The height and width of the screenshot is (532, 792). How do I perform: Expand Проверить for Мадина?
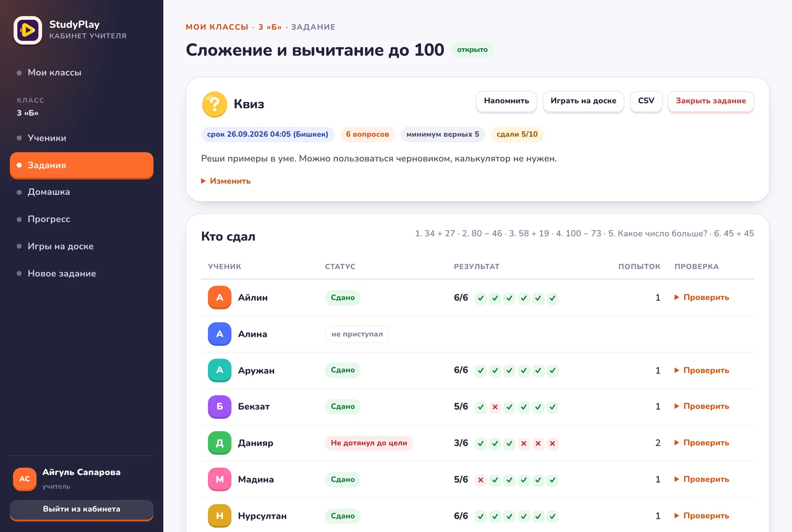click(x=702, y=479)
